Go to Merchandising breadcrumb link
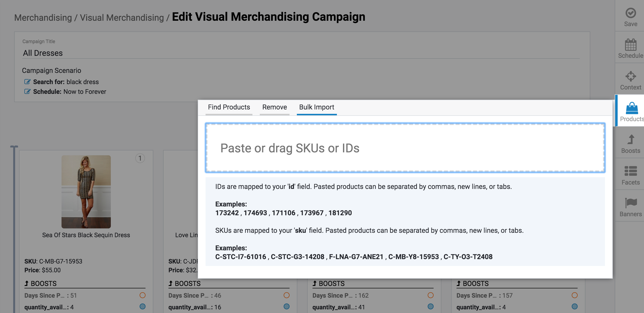Viewport: 644px width, 313px height. point(43,18)
